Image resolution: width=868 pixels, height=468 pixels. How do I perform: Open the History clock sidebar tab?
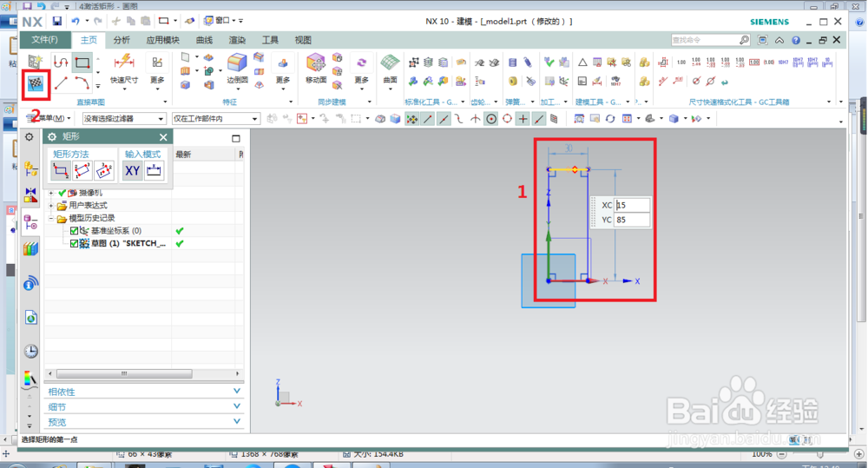pos(31,351)
